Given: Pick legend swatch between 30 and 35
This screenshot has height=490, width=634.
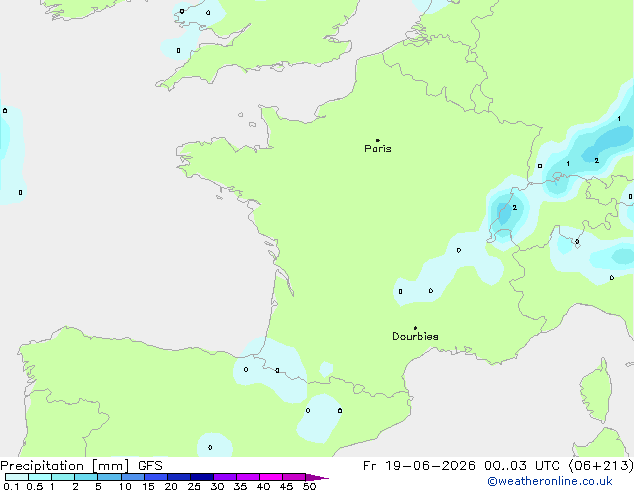Looking at the screenshot, I should coord(225,477).
